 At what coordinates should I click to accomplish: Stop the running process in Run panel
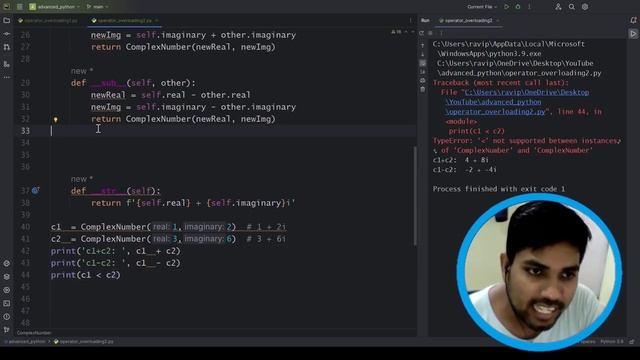click(x=431, y=33)
